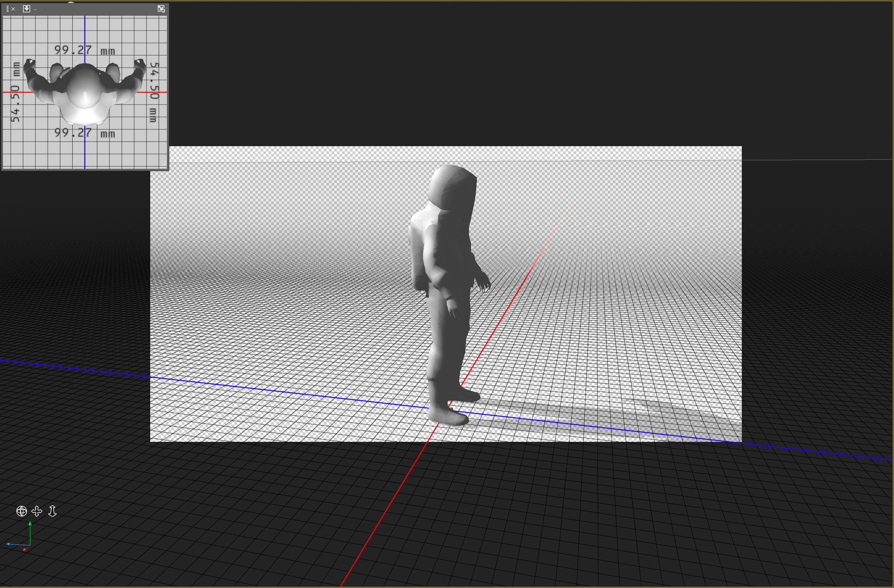The height and width of the screenshot is (588, 894).
Task: Click the bottom 99.27 mm width label
Action: click(84, 133)
